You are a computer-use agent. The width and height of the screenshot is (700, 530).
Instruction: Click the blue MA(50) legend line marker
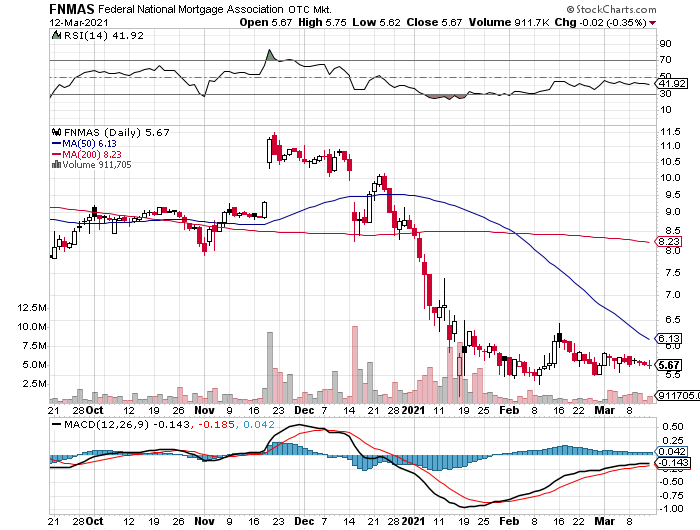coord(56,143)
